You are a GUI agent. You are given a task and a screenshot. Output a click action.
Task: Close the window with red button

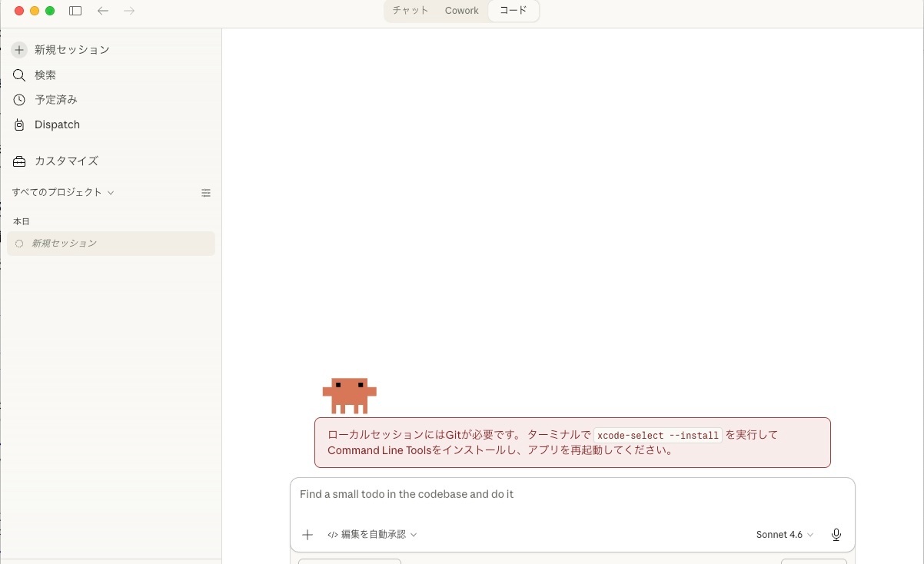[x=19, y=11]
